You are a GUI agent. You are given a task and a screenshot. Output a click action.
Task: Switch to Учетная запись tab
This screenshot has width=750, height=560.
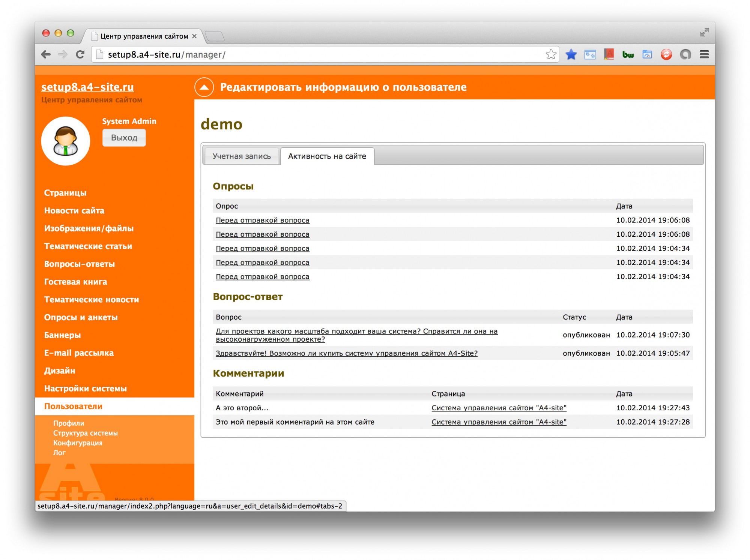pos(241,156)
